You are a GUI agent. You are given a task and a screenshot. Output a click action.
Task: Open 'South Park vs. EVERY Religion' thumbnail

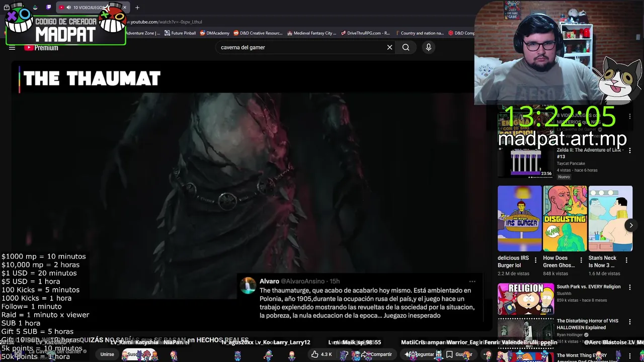tap(526, 299)
